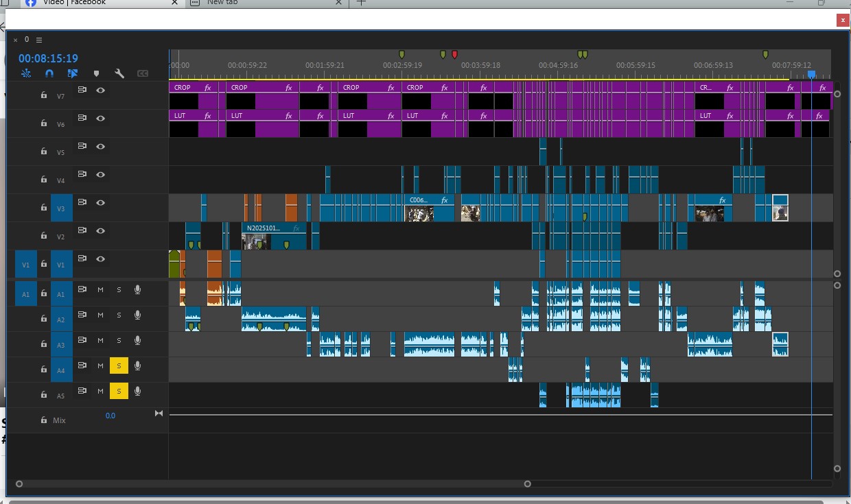851x504 pixels.
Task: Click the V1 track targeting button
Action: pos(61,263)
